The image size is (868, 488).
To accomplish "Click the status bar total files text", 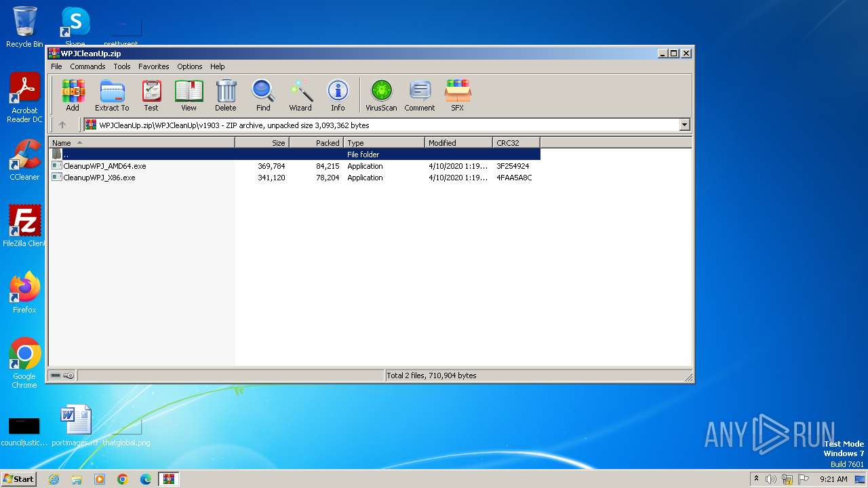I will (431, 375).
